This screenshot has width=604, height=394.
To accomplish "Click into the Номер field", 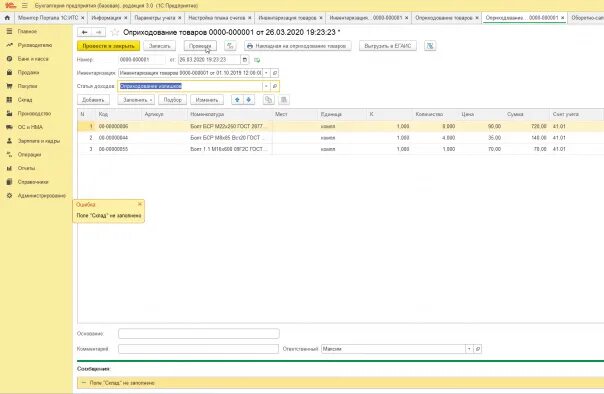I will 141,60.
